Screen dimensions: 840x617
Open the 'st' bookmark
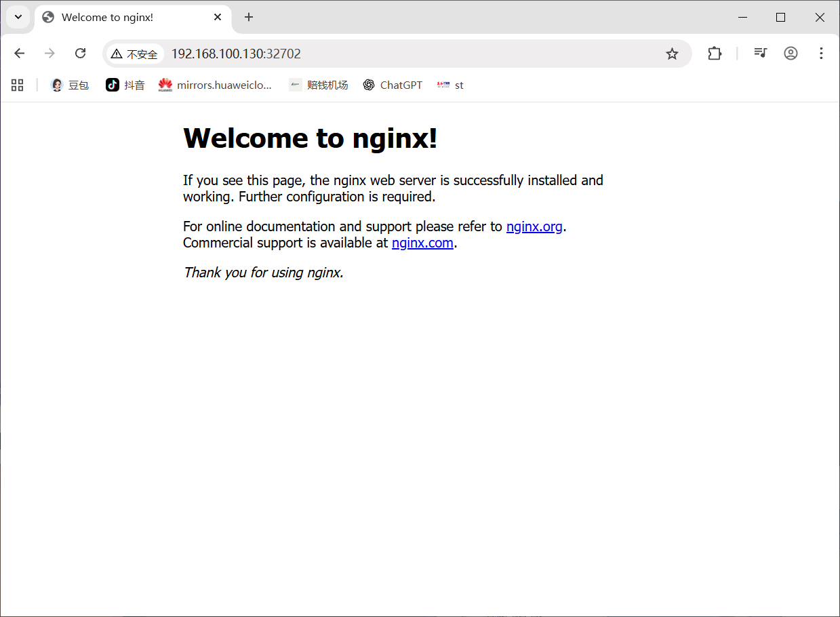coord(451,85)
